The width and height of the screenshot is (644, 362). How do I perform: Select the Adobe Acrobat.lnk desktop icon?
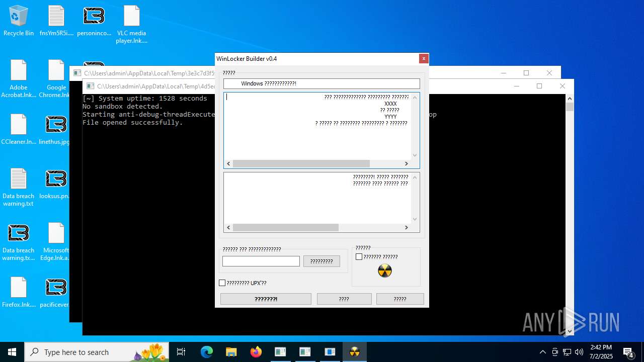point(19,79)
